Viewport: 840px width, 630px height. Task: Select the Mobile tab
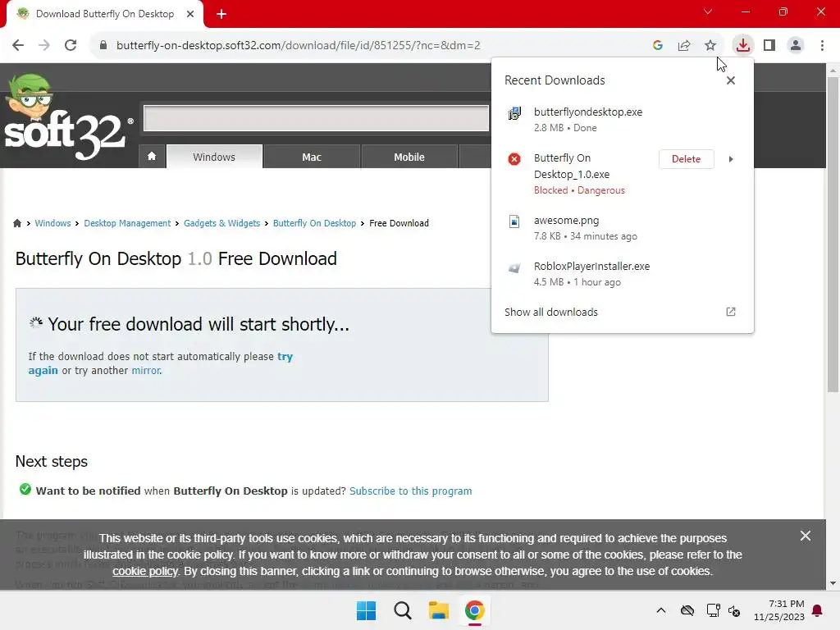pyautogui.click(x=409, y=157)
